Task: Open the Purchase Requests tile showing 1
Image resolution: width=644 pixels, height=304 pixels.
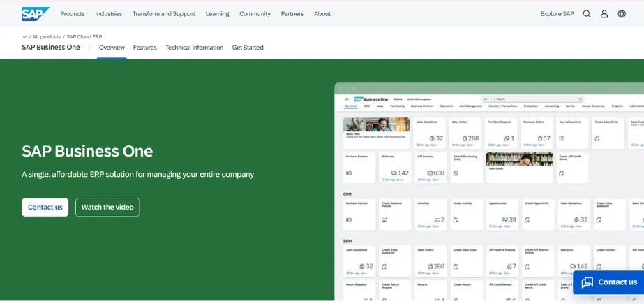Action: coord(501,133)
